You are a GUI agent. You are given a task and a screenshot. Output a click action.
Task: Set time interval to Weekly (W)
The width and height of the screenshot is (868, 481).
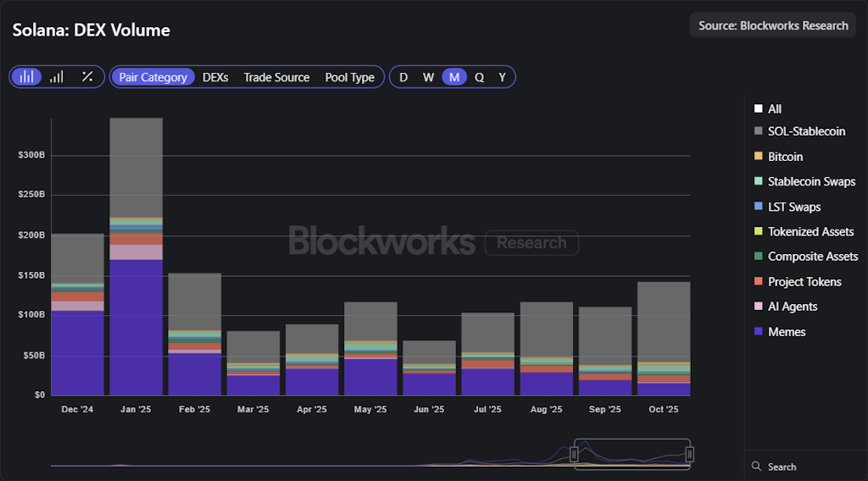click(429, 77)
